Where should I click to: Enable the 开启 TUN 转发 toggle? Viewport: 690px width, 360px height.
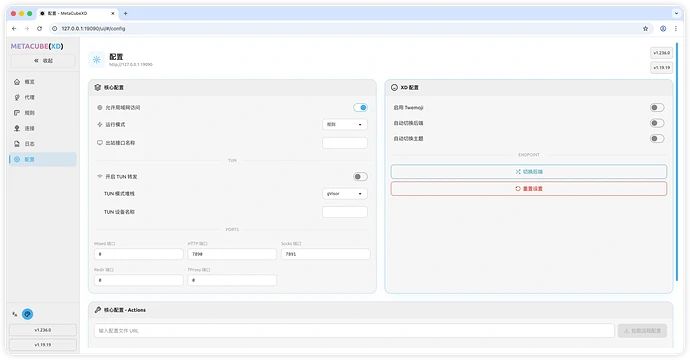360,176
